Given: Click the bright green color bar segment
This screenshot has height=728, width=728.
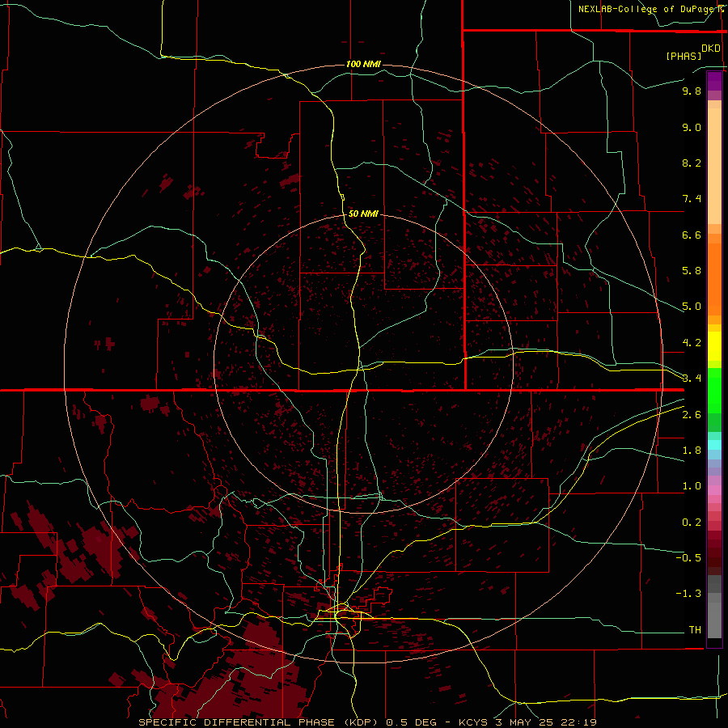Looking at the screenshot, I should pyautogui.click(x=714, y=391).
